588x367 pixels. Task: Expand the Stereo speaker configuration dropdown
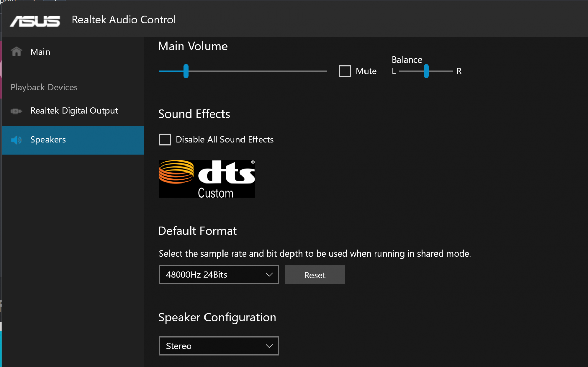point(218,346)
